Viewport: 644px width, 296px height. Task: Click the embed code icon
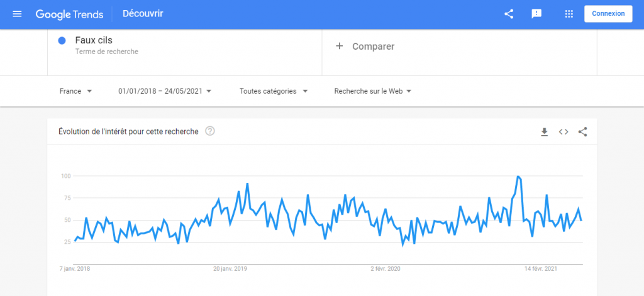(x=563, y=132)
